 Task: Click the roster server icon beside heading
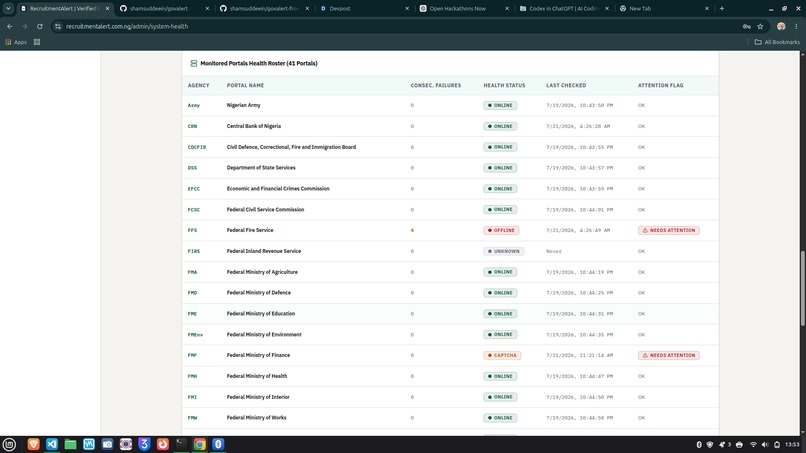(194, 63)
